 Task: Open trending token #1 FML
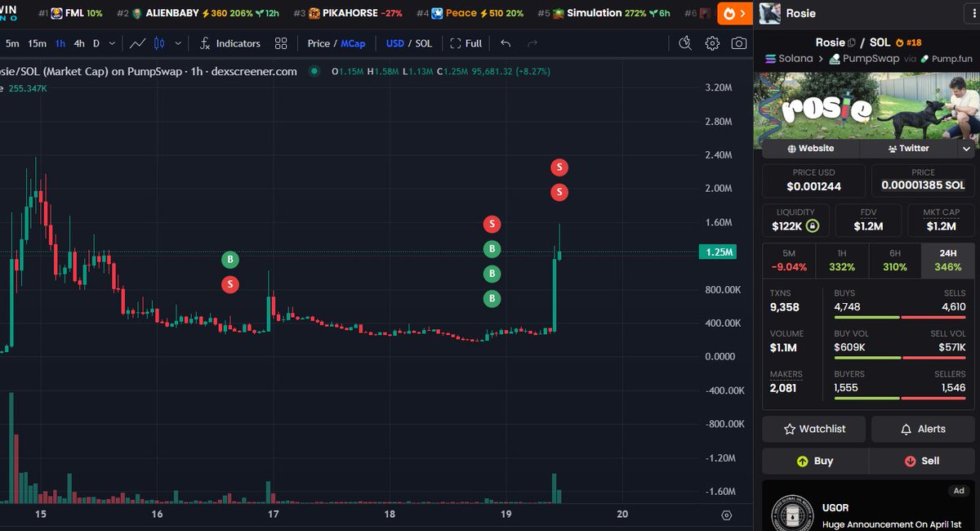click(71, 13)
